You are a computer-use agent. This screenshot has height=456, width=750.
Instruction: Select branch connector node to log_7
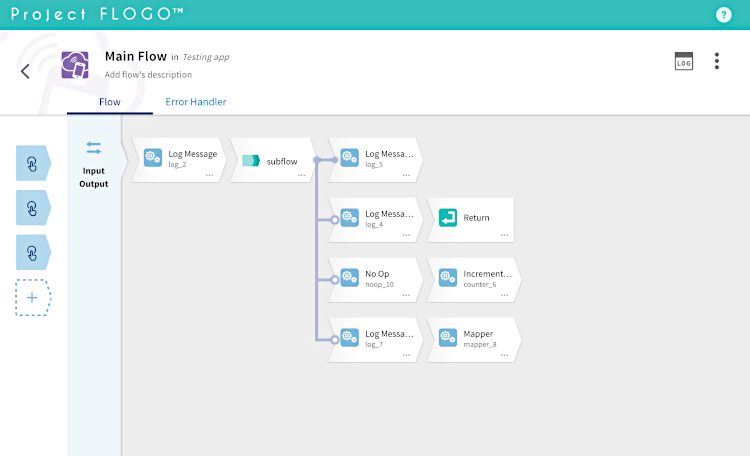click(x=335, y=340)
